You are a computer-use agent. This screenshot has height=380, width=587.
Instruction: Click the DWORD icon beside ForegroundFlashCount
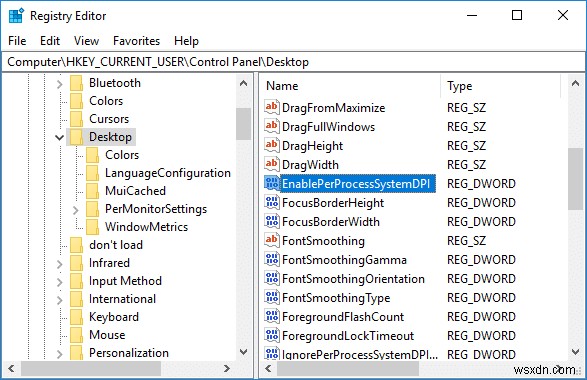tap(272, 316)
